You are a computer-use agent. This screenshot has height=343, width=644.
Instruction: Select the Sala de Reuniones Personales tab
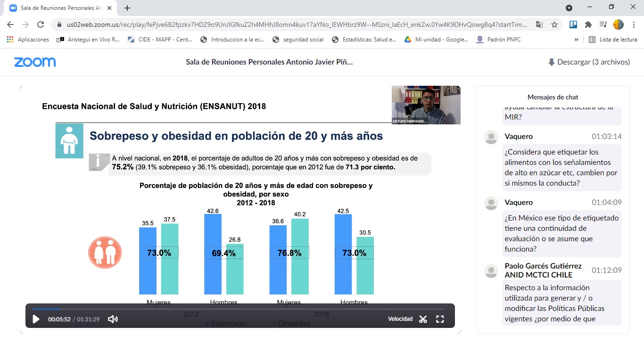pos(61,8)
